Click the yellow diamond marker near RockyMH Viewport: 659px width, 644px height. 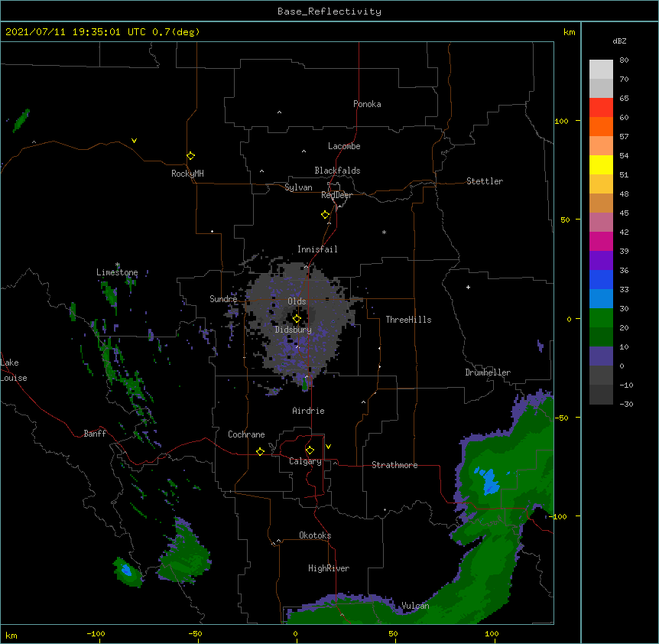click(191, 156)
